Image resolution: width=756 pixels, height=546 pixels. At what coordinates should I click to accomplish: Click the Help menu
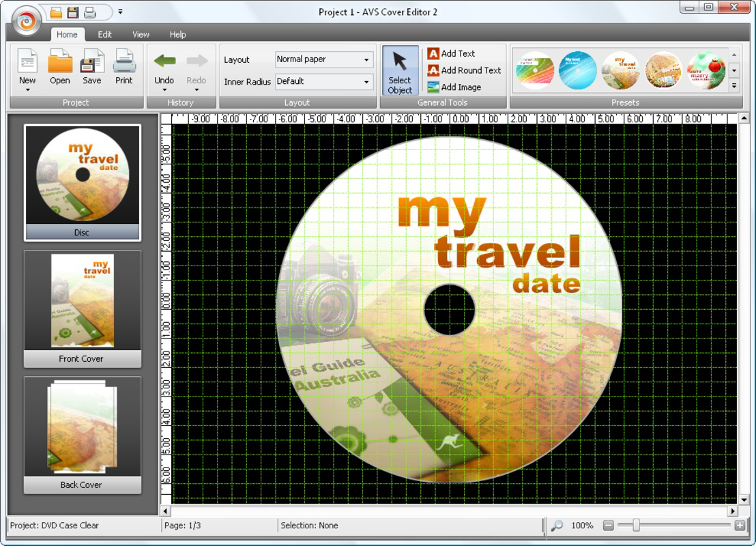176,34
